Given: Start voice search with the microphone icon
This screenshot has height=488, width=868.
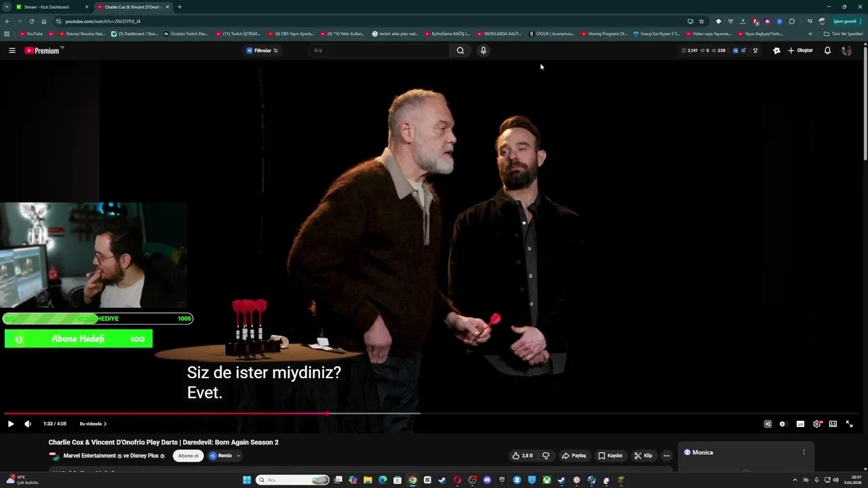Looking at the screenshot, I should point(483,50).
